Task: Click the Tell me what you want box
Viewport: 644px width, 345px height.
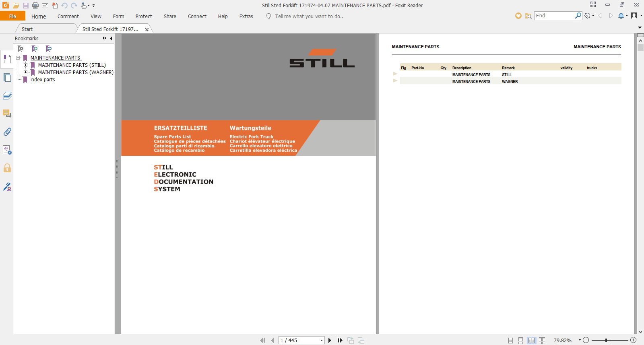Action: click(x=309, y=17)
